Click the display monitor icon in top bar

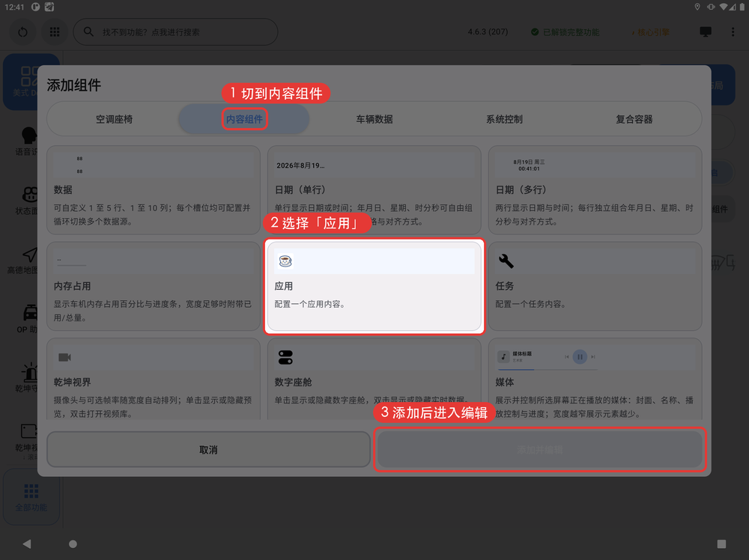(706, 32)
